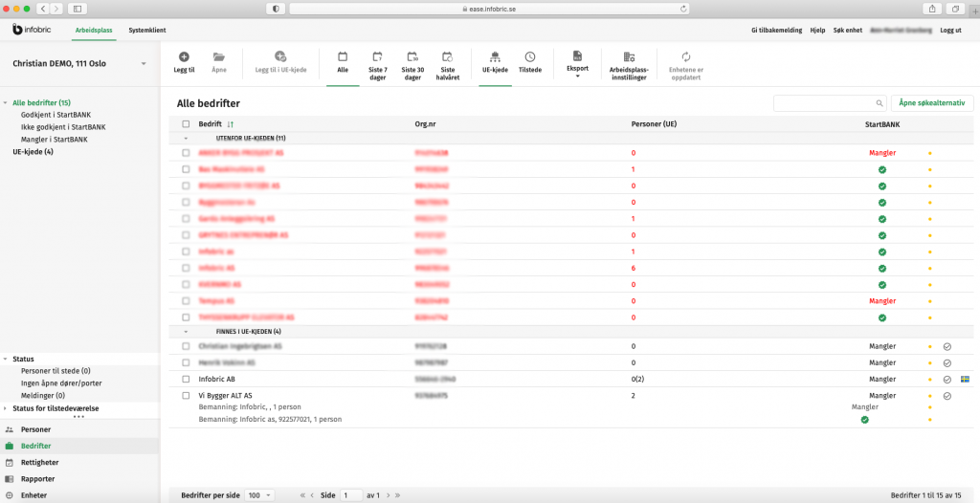Check the Vi Bygger ALT AS checkbox

(x=186, y=396)
